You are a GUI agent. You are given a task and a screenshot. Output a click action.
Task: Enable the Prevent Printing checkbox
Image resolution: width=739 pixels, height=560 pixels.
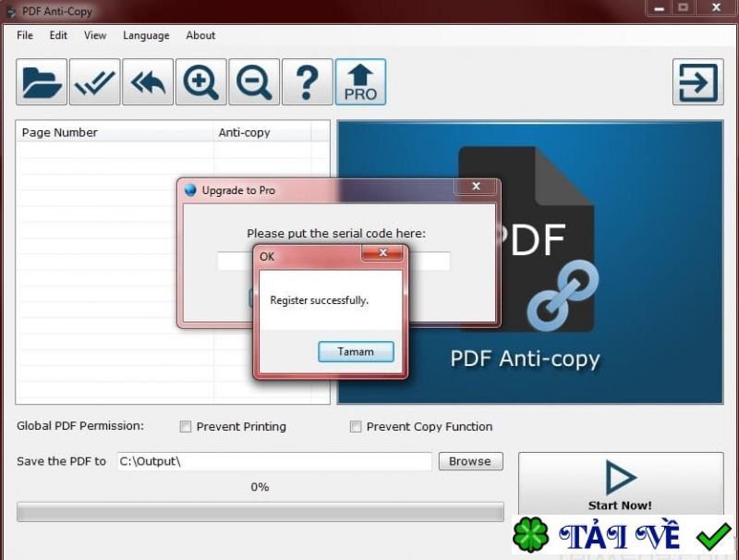tap(186, 427)
